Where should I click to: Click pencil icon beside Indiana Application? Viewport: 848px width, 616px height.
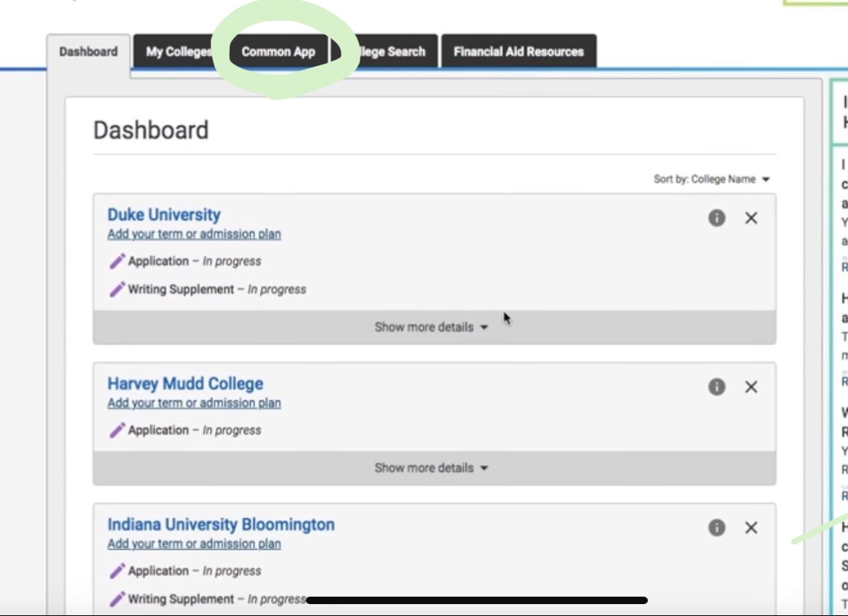[x=117, y=571]
